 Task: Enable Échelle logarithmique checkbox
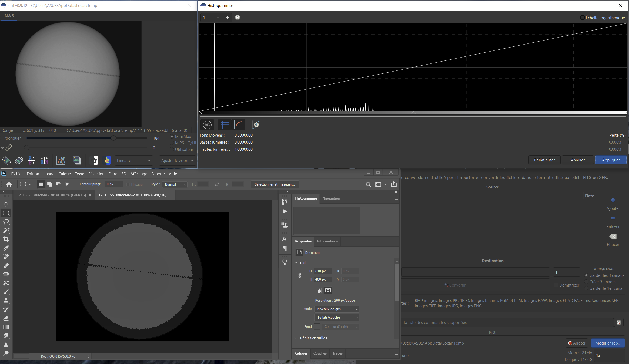pyautogui.click(x=583, y=18)
